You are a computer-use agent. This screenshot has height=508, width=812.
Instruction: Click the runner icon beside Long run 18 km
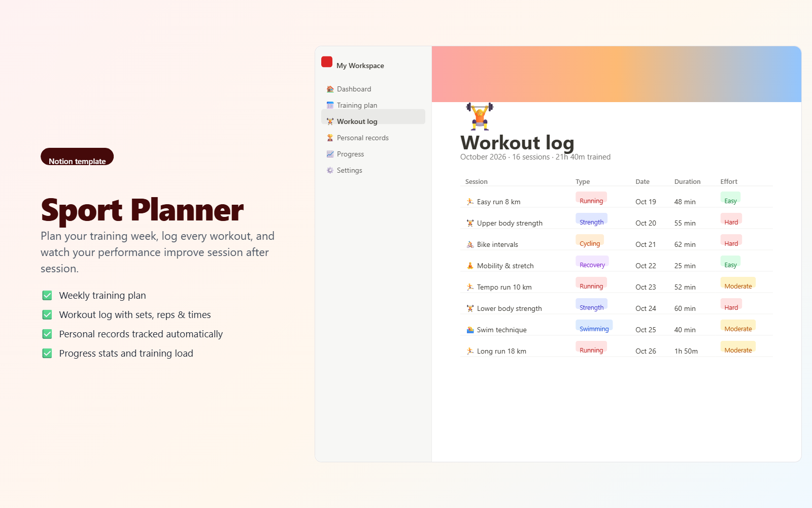coord(470,351)
